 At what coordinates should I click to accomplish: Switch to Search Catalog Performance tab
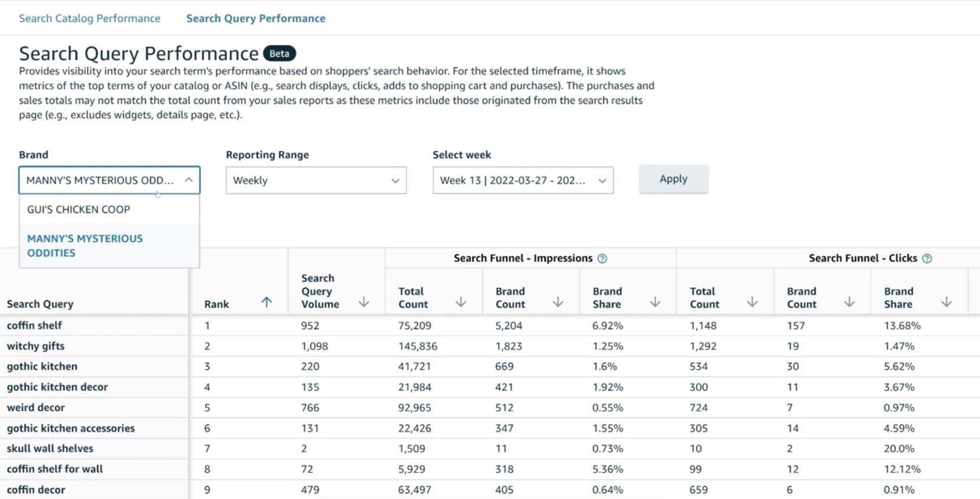coord(90,18)
